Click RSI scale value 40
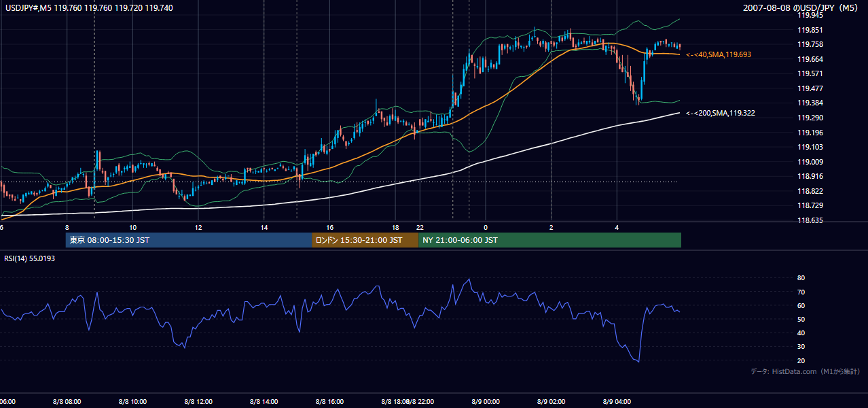The height and width of the screenshot is (408, 868). coord(801,333)
